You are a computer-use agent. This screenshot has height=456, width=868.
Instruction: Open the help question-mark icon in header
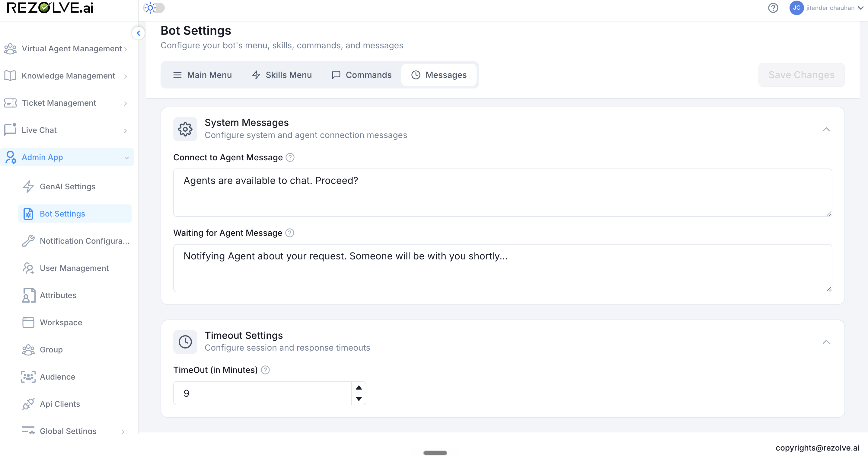click(773, 8)
